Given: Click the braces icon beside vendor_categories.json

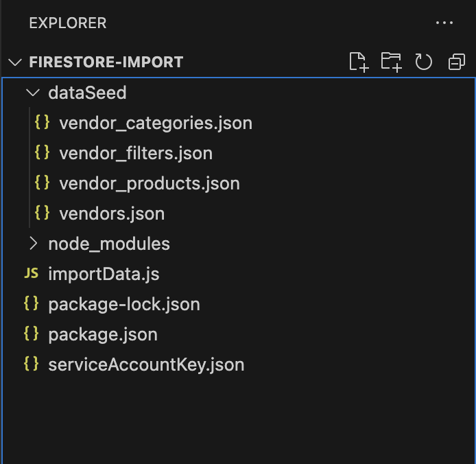Looking at the screenshot, I should (x=42, y=123).
